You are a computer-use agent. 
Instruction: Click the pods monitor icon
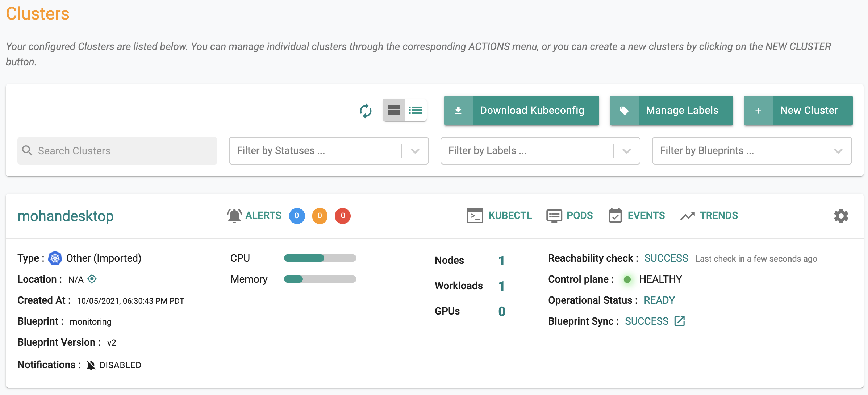coord(554,216)
